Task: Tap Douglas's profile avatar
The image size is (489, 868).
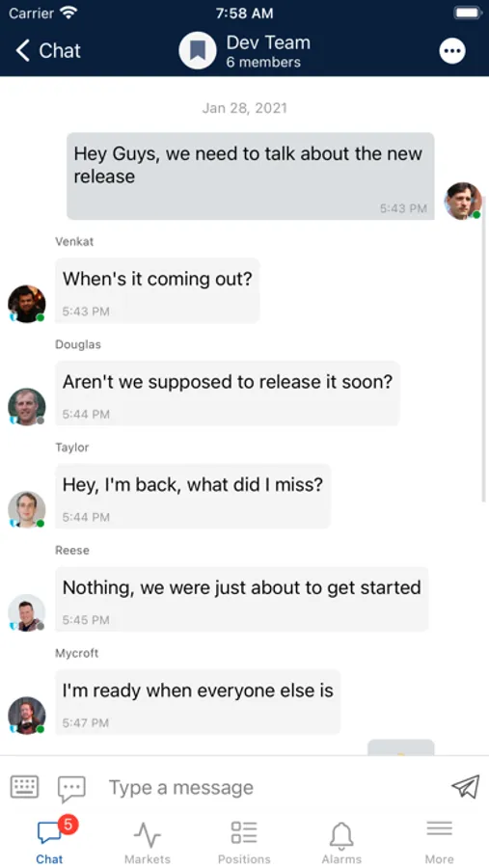Action: [27, 407]
